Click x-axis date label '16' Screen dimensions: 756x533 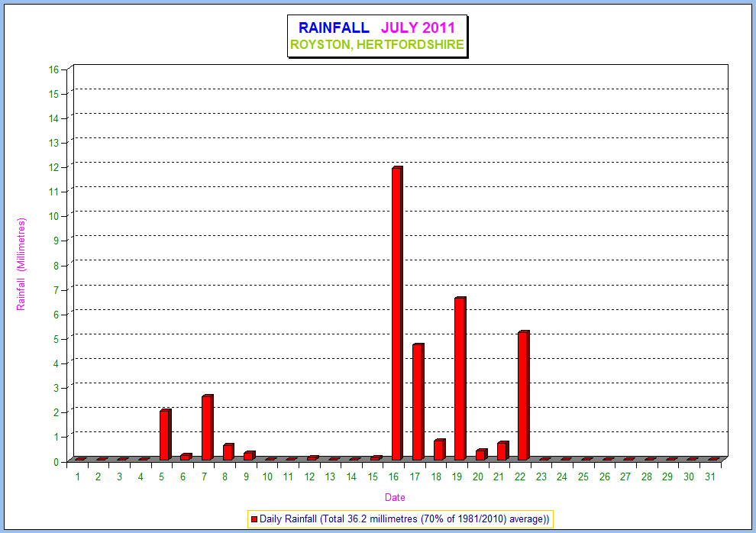[x=393, y=476]
